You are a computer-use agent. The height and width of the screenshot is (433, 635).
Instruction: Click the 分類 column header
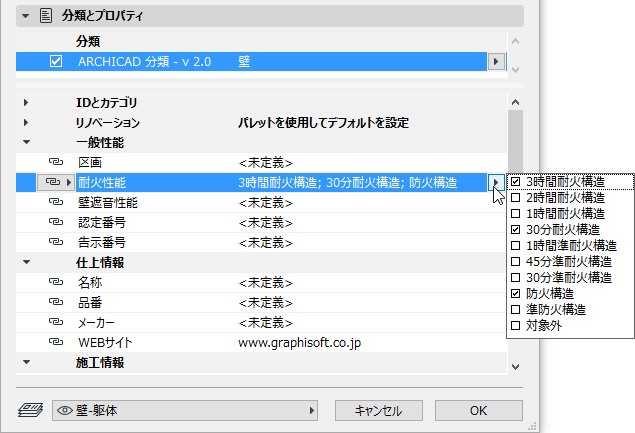88,41
